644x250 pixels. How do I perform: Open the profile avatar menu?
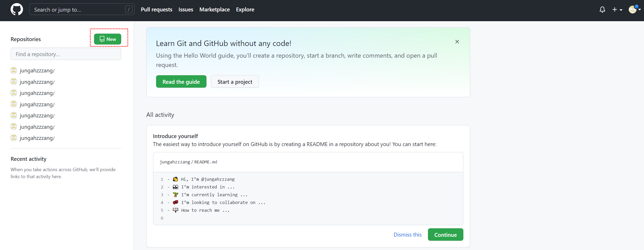[634, 10]
